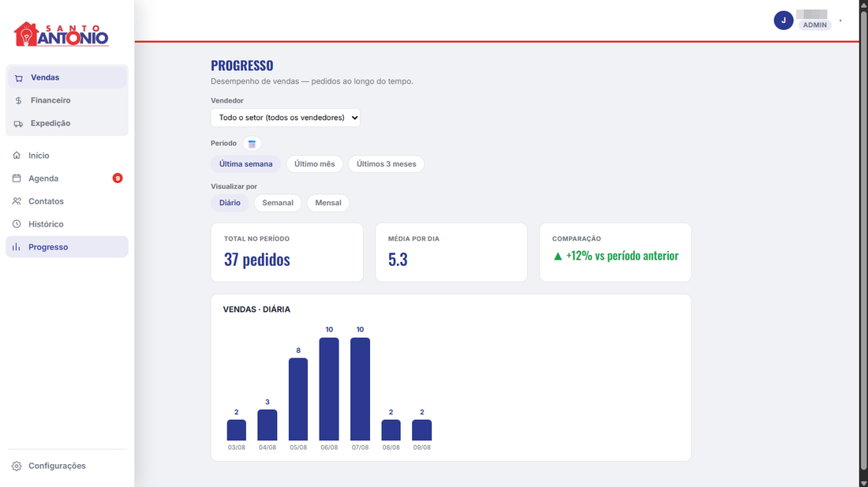Switch view to Mensal
Viewport: 868px width, 487px height.
click(x=328, y=203)
